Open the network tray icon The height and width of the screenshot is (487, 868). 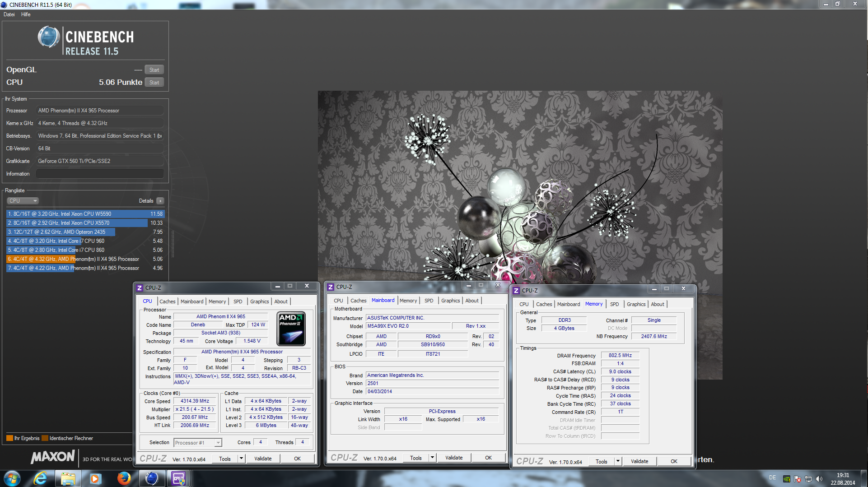[808, 479]
